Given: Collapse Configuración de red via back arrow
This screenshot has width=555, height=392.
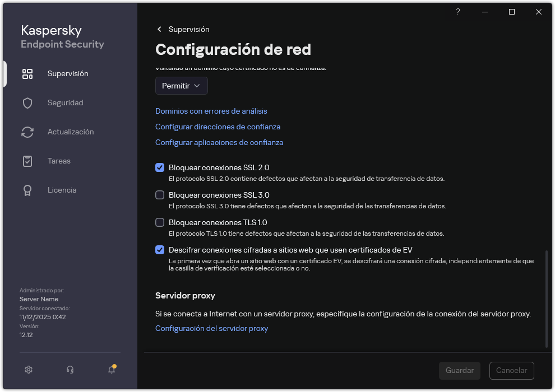Looking at the screenshot, I should point(159,29).
